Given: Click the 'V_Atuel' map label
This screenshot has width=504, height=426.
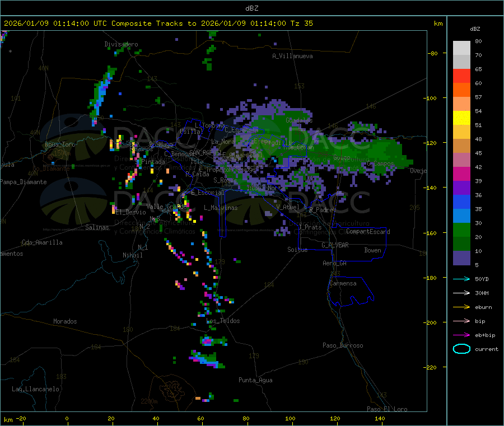Looking at the screenshot, I should pyautogui.click(x=287, y=207).
